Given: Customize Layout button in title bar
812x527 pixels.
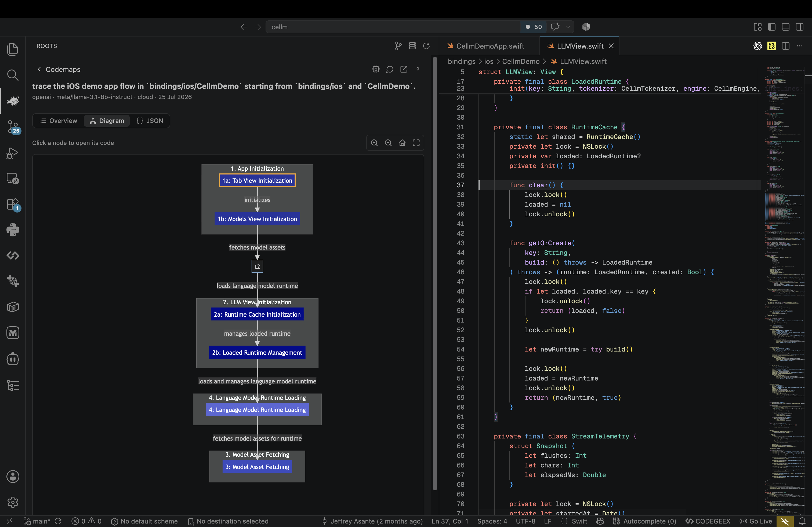Looking at the screenshot, I should coord(758,27).
